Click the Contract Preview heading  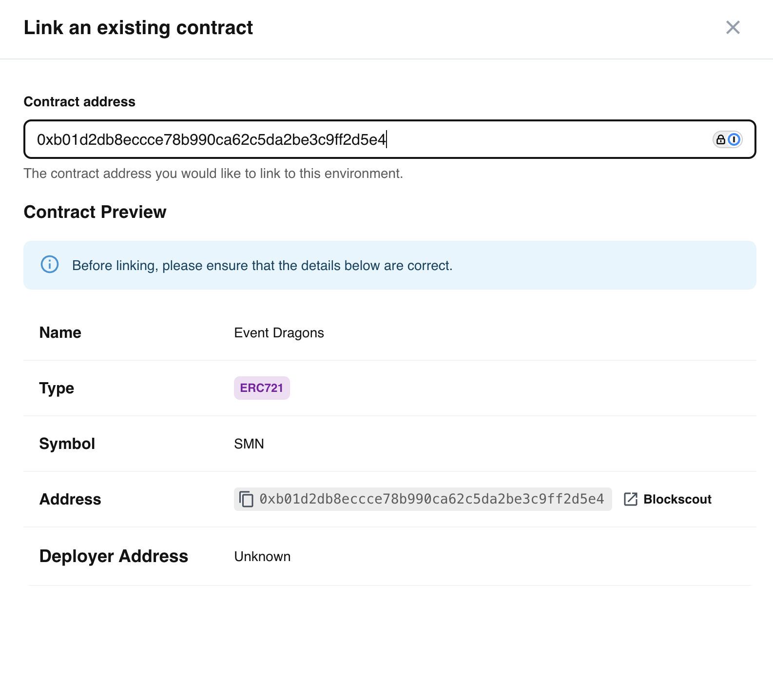95,212
